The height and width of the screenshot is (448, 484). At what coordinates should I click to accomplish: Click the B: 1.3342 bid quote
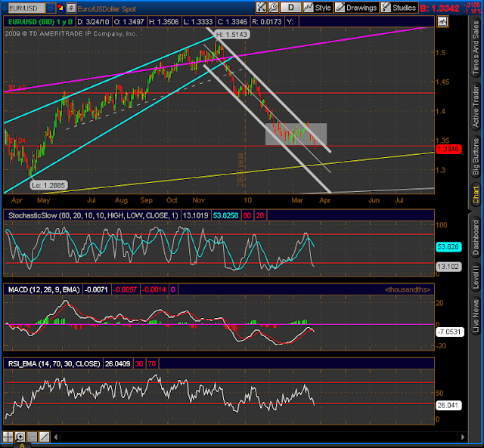tap(439, 8)
